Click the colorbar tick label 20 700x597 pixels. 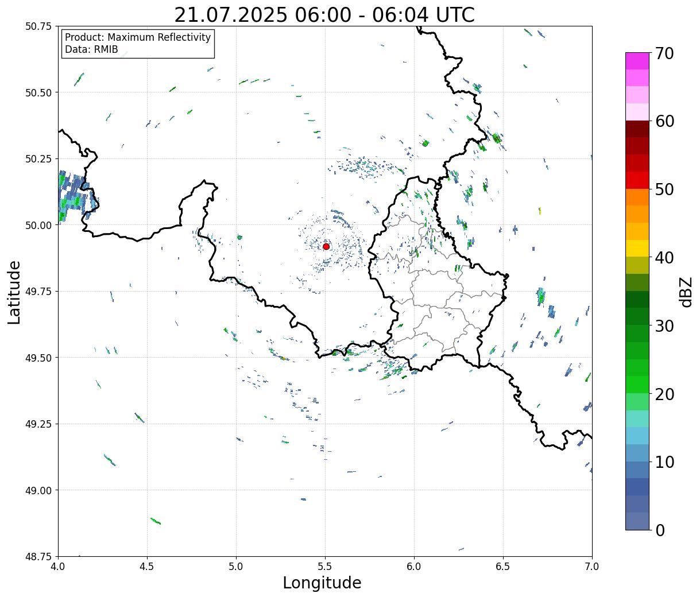664,394
